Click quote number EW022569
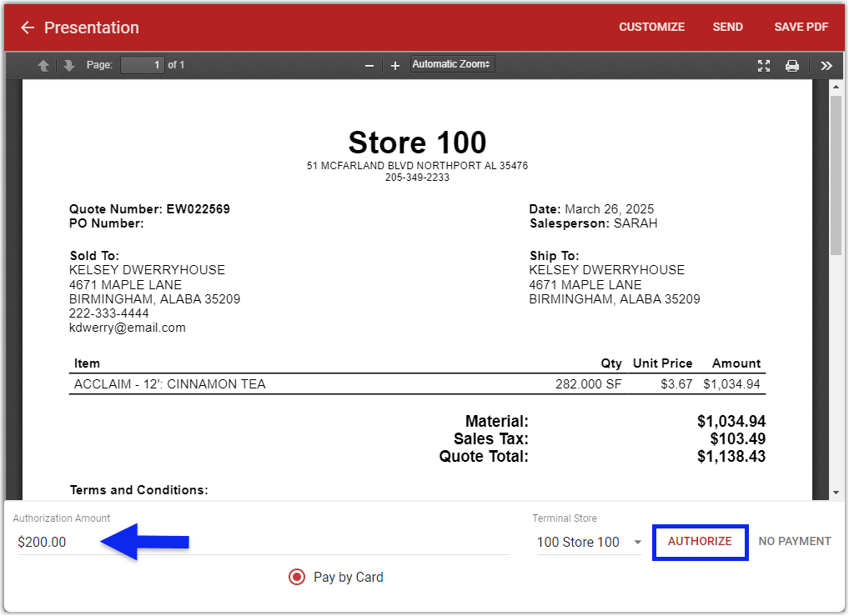The image size is (849, 616). 198,209
